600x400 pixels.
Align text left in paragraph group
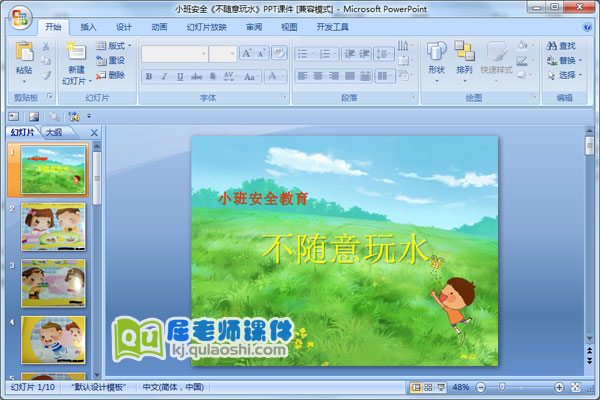point(302,76)
